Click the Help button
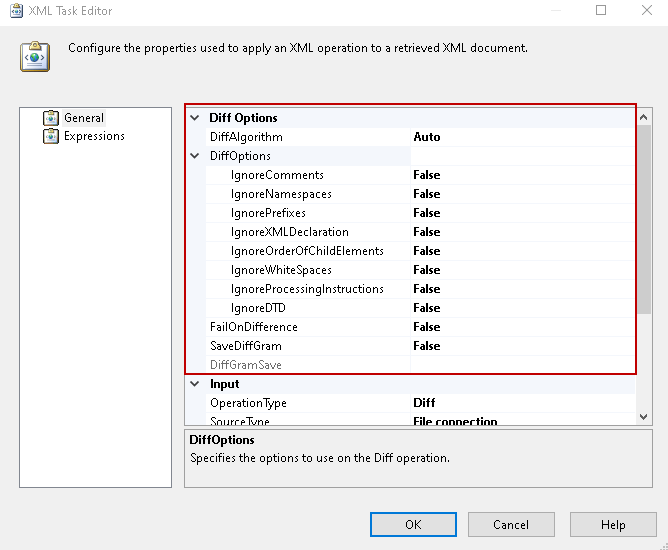 tap(613, 525)
